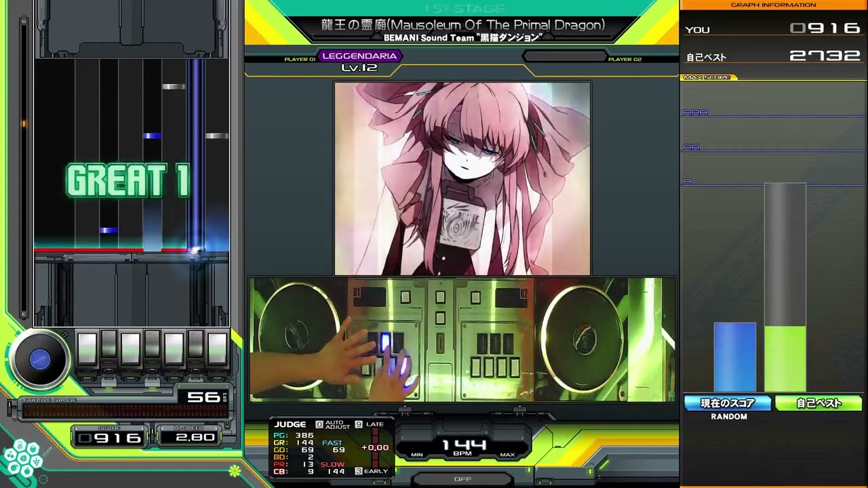Image resolution: width=868 pixels, height=488 pixels.
Task: Click the GRAPH INFORMATION header
Action: pyautogui.click(x=774, y=5)
